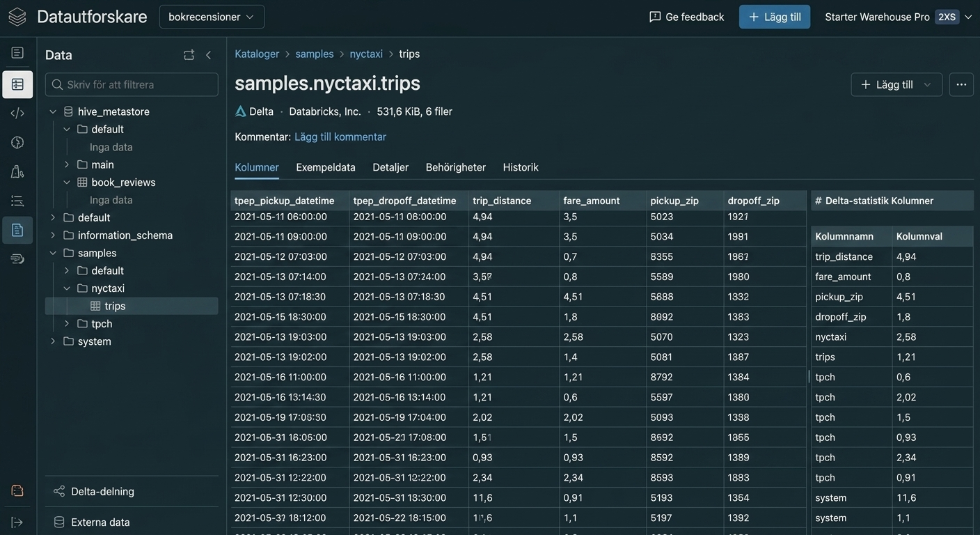Viewport: 980px width, 535px height.
Task: Collapse the Data panel with the left chevron
Action: point(208,55)
